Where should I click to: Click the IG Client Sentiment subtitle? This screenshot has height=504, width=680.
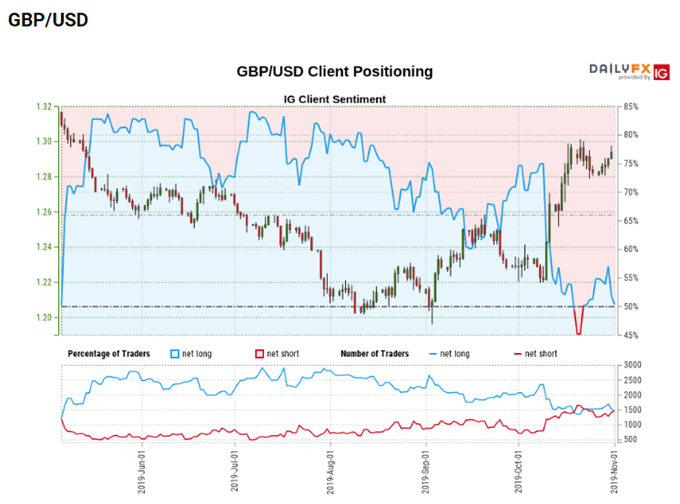point(334,99)
